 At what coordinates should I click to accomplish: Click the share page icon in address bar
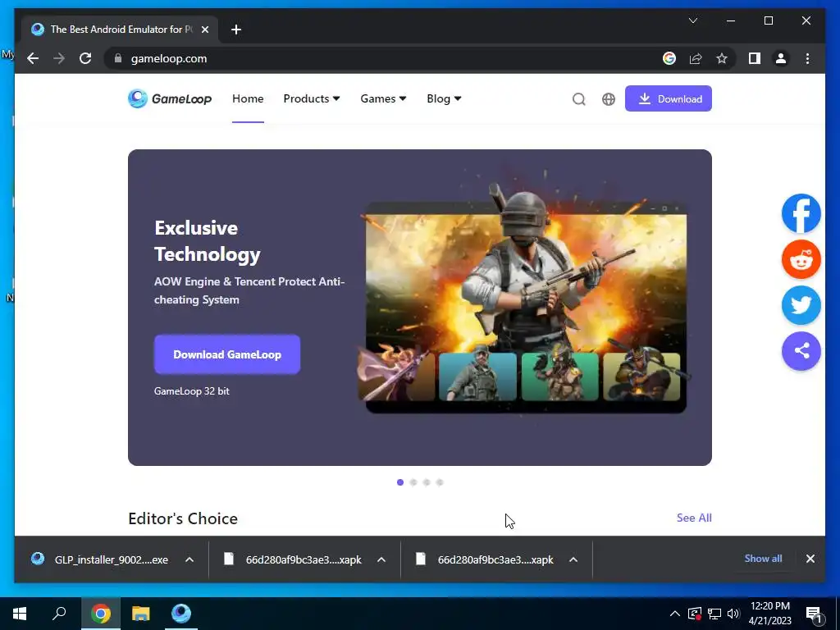click(696, 58)
